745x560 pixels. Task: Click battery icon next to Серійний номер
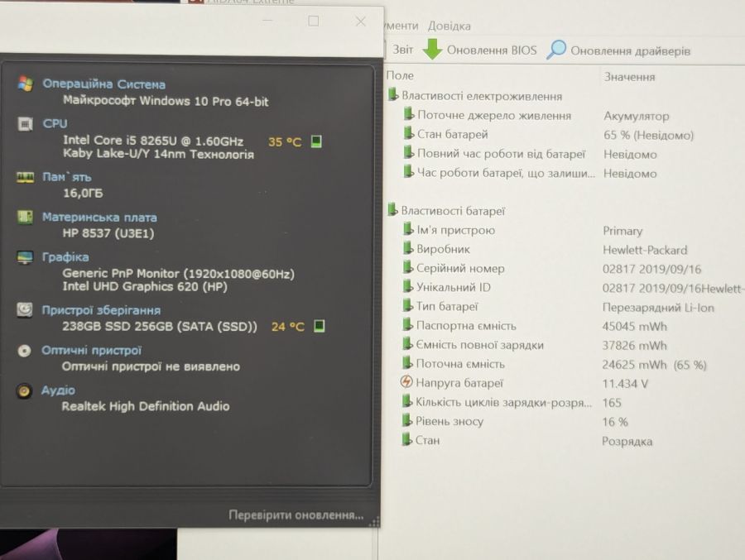pyautogui.click(x=407, y=267)
